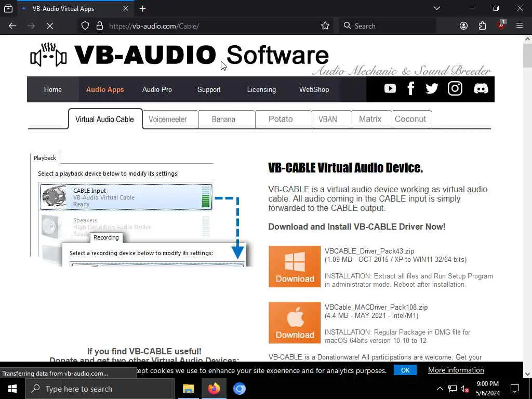
Task: Switch to the Coconut tab
Action: (x=411, y=119)
